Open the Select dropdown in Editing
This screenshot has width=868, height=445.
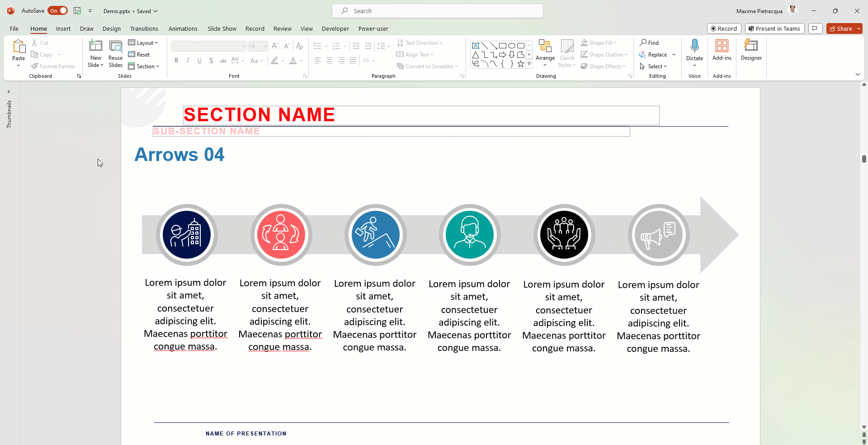tap(654, 66)
